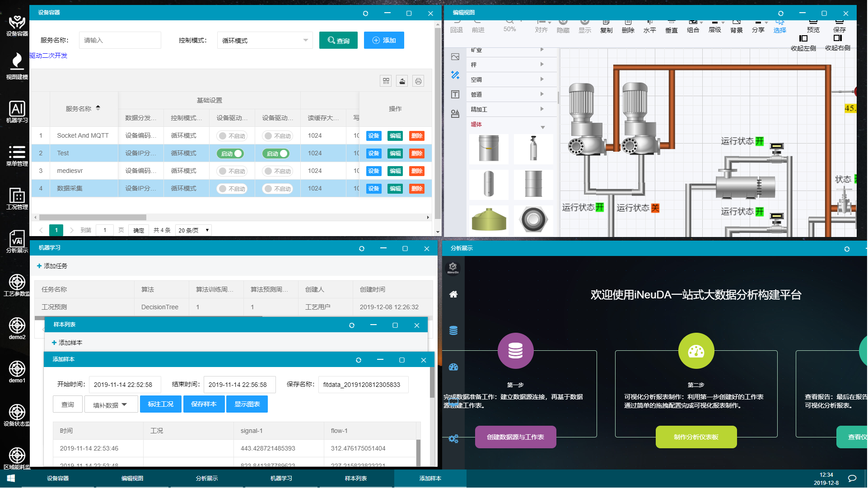The height and width of the screenshot is (488, 868).
Task: Click the print icon above the service table
Action: click(x=418, y=81)
